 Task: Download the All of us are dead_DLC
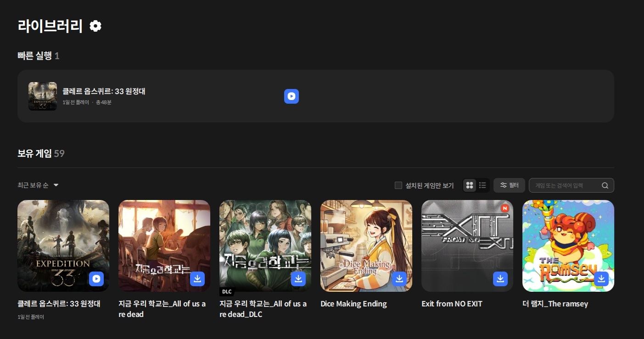pos(298,279)
